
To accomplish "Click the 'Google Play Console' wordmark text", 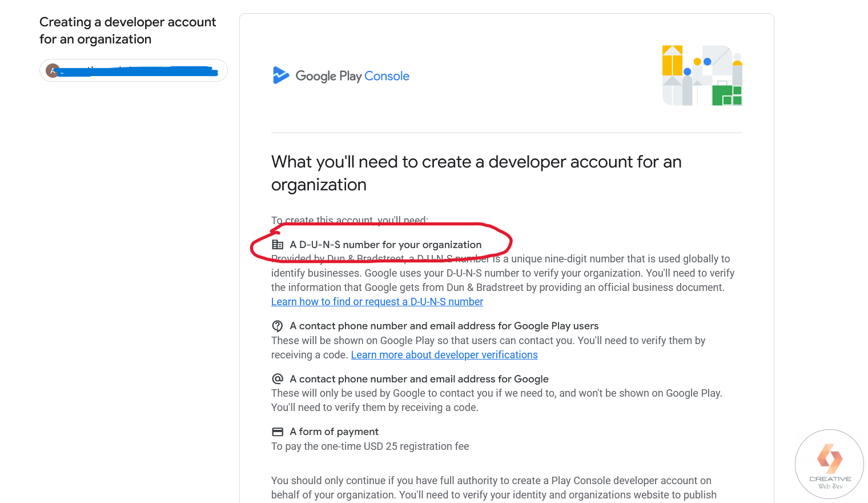I will click(x=352, y=76).
